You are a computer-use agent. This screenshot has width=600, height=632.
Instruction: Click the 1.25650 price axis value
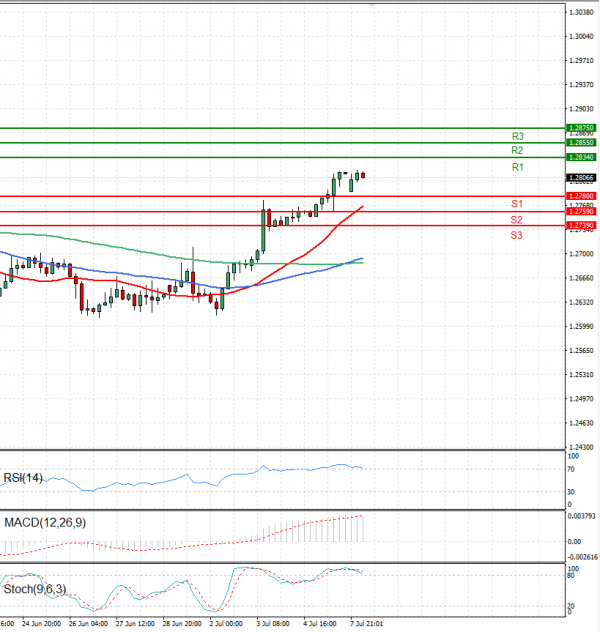point(581,351)
